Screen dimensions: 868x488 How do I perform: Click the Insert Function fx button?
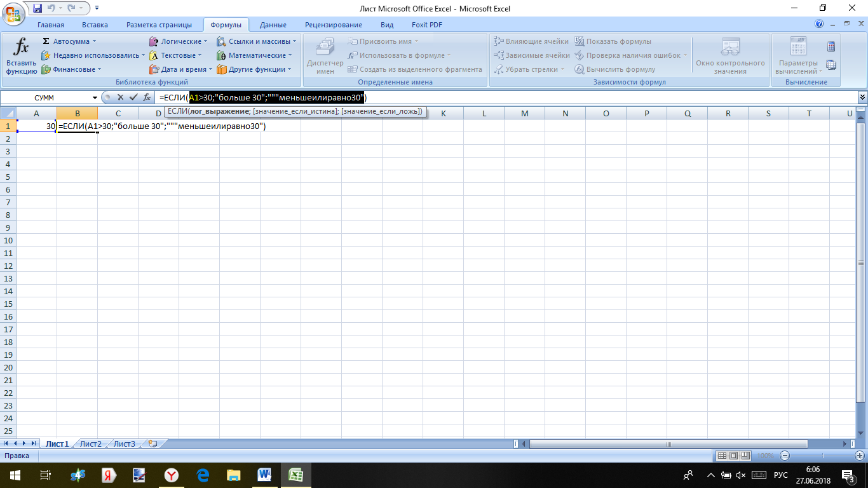(21, 56)
